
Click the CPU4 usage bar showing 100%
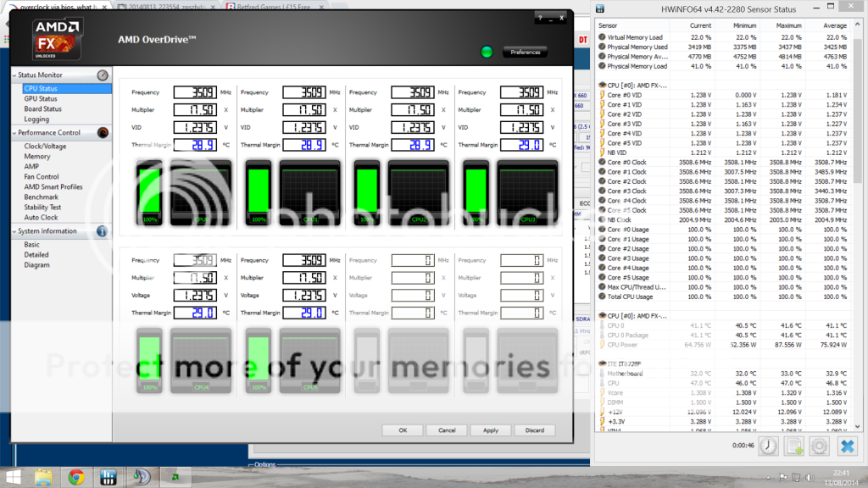tap(149, 361)
